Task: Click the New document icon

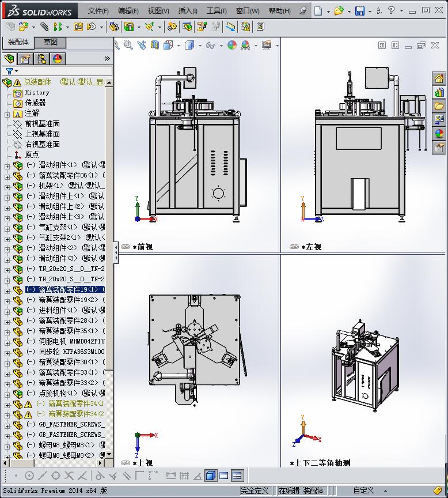Action: coord(318,11)
